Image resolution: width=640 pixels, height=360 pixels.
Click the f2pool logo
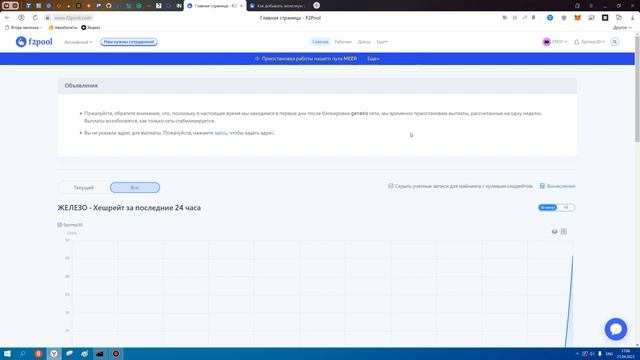pos(34,42)
